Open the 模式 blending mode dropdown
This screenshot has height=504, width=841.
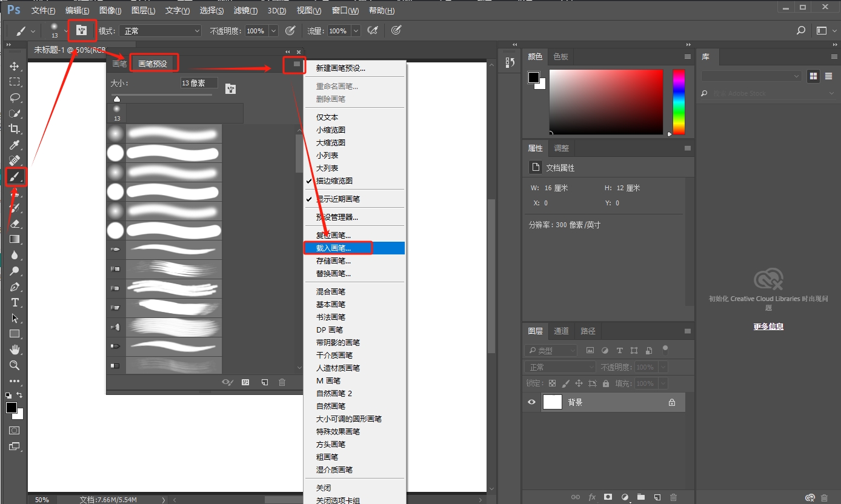(x=160, y=31)
